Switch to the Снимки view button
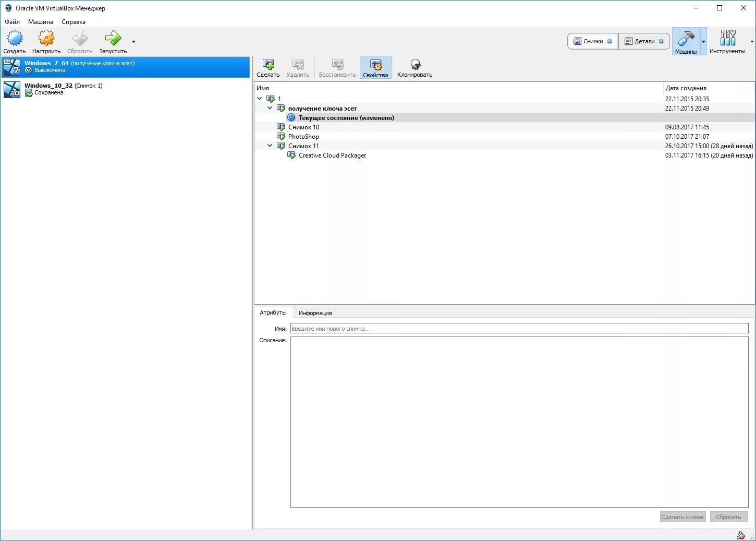Image resolution: width=756 pixels, height=541 pixels. pyautogui.click(x=593, y=41)
